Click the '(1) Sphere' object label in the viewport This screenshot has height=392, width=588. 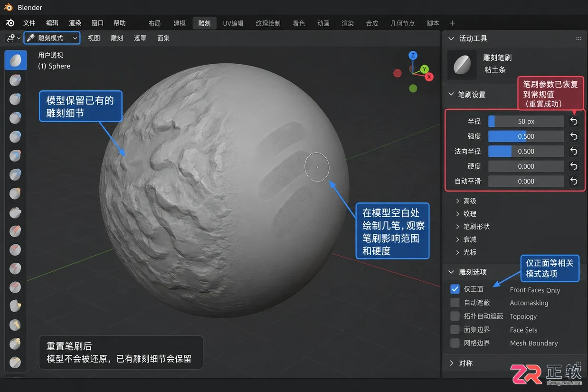tap(54, 66)
